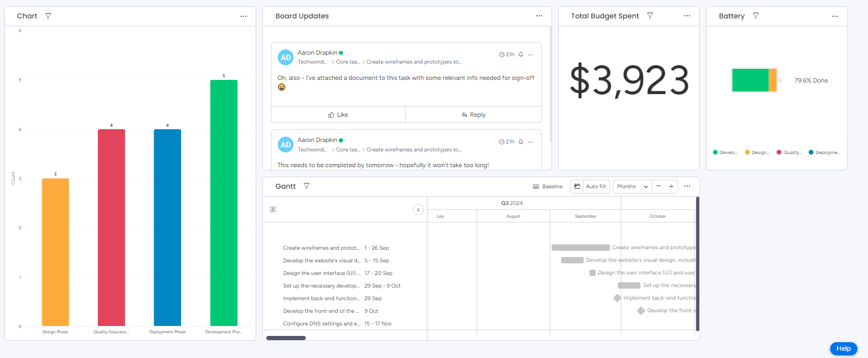Toggle the orange Design... battery legend item
This screenshot has height=358, width=868.
(757, 152)
